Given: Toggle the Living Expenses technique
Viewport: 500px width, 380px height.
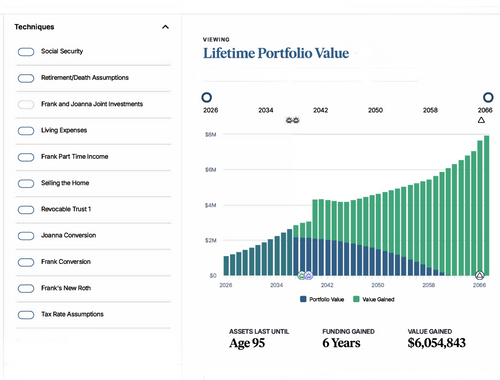Looking at the screenshot, I should (26, 131).
